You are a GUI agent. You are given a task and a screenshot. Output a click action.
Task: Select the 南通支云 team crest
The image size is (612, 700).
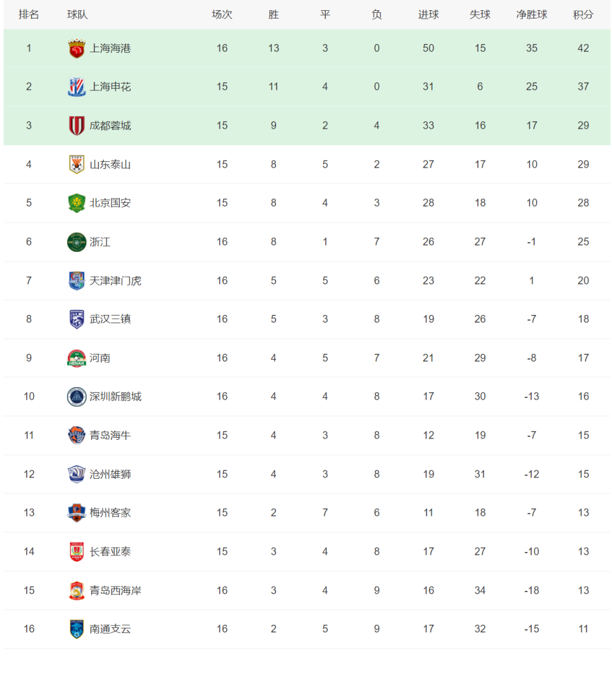click(x=76, y=629)
